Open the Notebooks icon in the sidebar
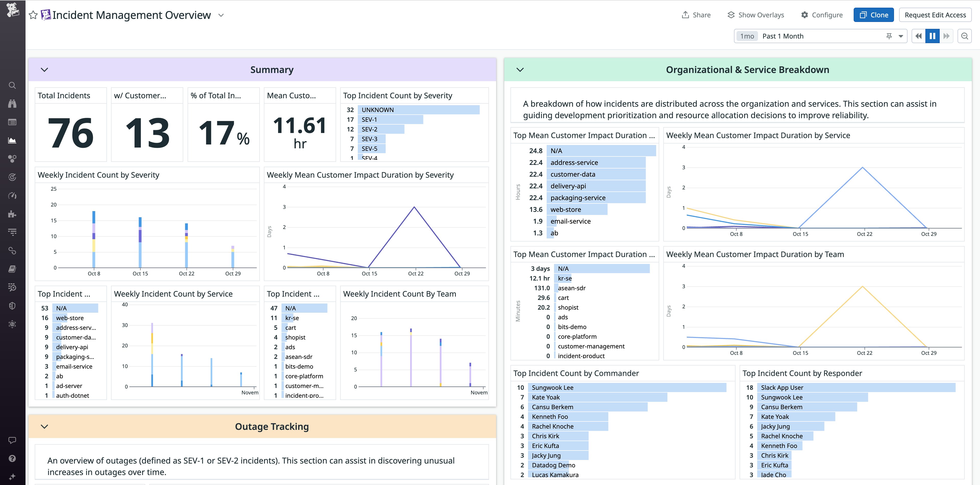Viewport: 980px width, 485px height. pyautogui.click(x=12, y=269)
